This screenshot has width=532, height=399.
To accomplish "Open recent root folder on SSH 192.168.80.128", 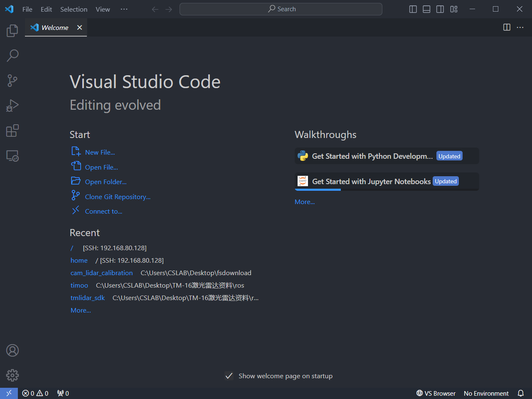I will (x=72, y=248).
